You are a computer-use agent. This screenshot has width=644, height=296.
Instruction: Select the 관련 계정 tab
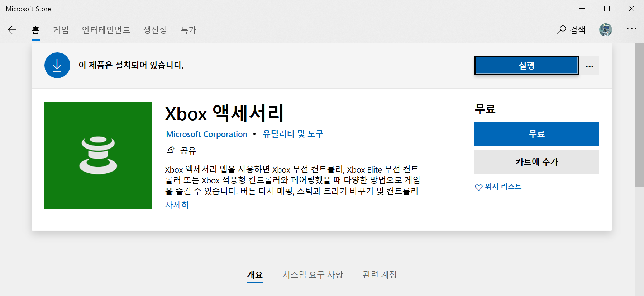pos(380,275)
